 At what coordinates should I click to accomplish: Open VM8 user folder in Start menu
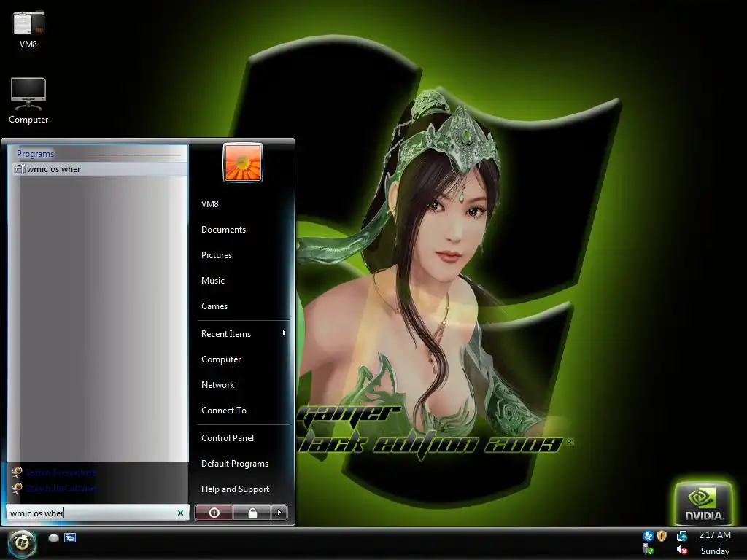(209, 204)
